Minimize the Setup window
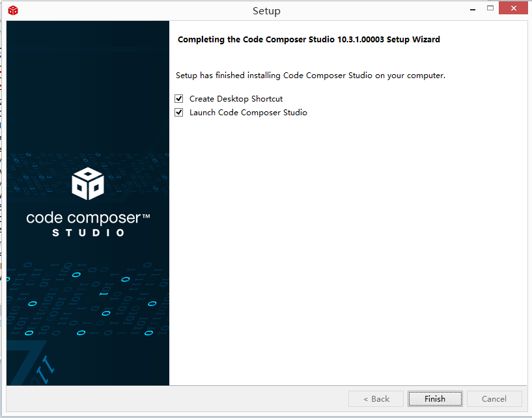 (x=473, y=9)
